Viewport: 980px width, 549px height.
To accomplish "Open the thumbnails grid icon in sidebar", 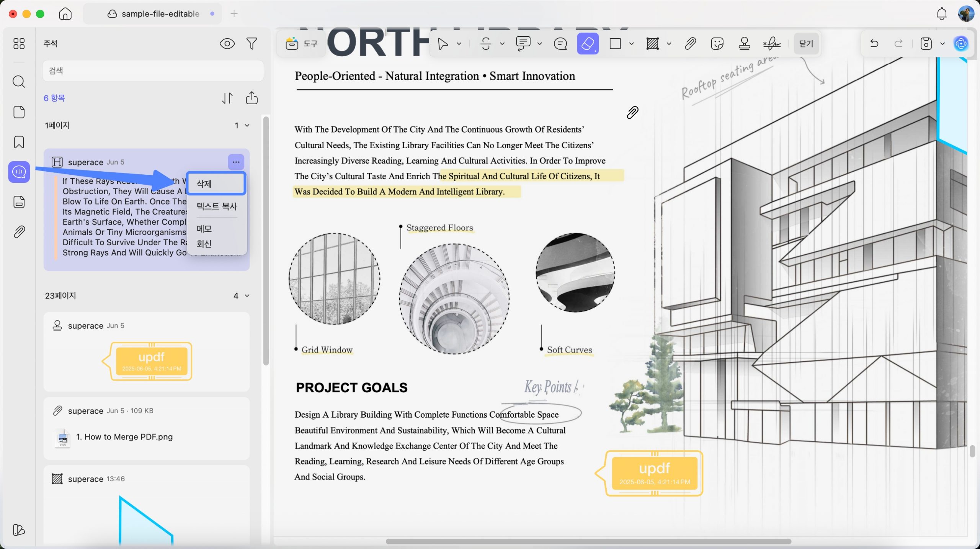I will pos(19,44).
